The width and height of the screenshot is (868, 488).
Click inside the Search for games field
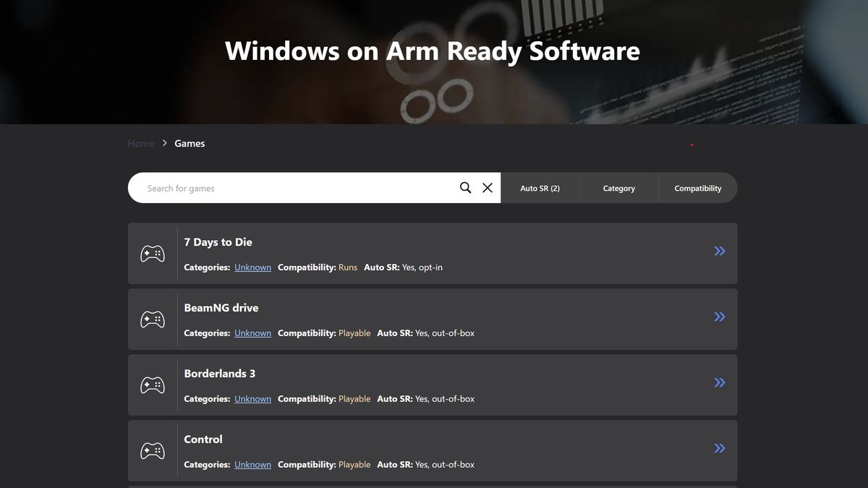click(289, 187)
